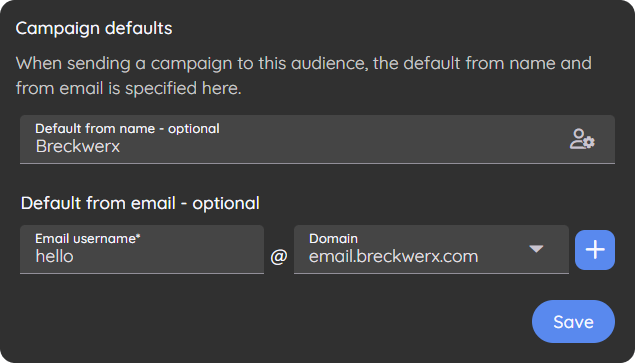This screenshot has height=363, width=635.
Task: Click the hello username text
Action: point(55,256)
